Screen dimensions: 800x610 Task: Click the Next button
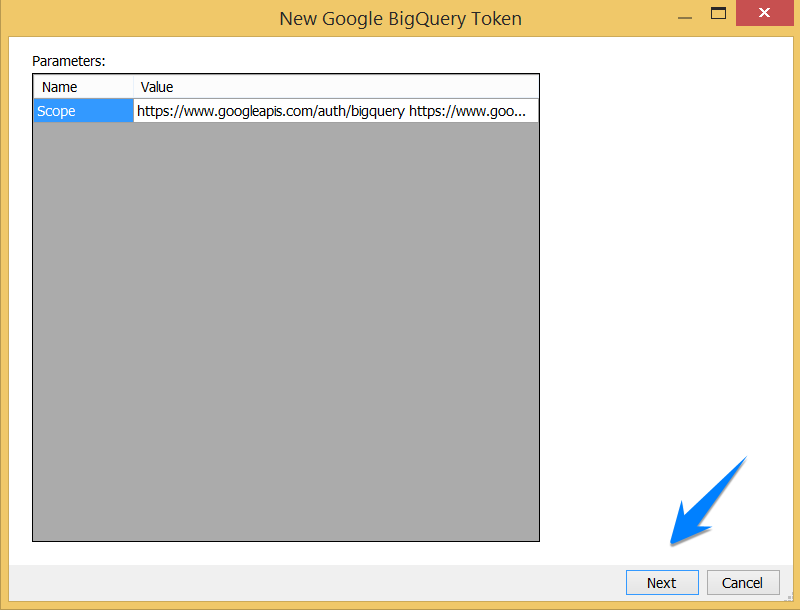pyautogui.click(x=662, y=582)
